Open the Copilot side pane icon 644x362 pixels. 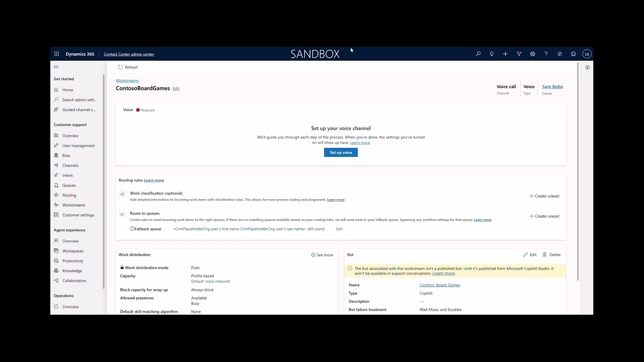(587, 67)
